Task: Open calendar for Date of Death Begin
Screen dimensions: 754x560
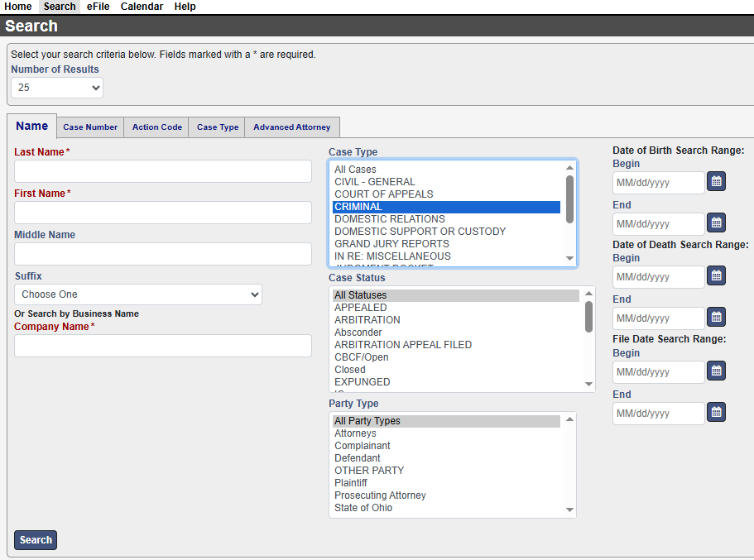Action: 717,275
